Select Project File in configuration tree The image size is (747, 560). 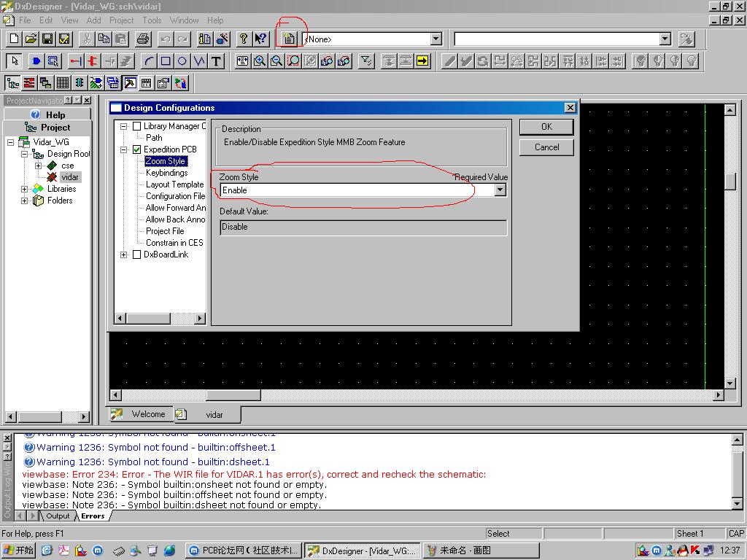click(x=165, y=231)
